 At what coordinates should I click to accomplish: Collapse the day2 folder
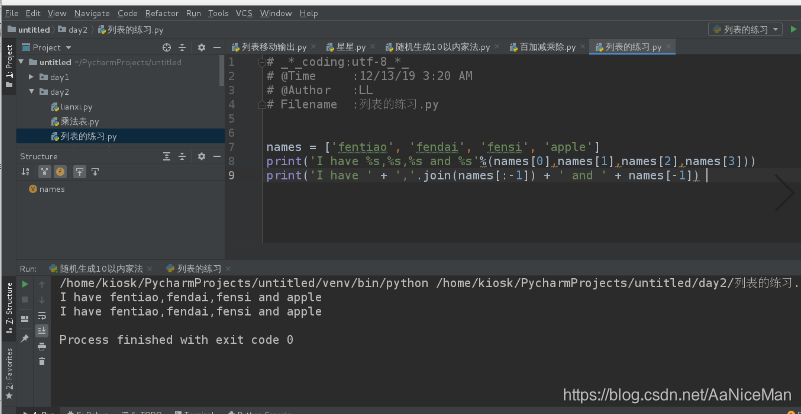click(31, 92)
